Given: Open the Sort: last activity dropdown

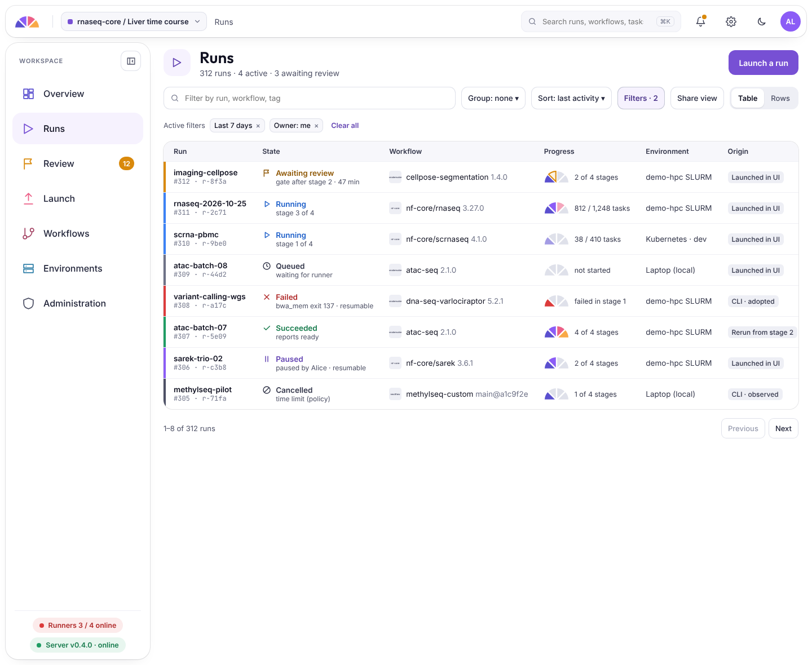Looking at the screenshot, I should point(571,98).
